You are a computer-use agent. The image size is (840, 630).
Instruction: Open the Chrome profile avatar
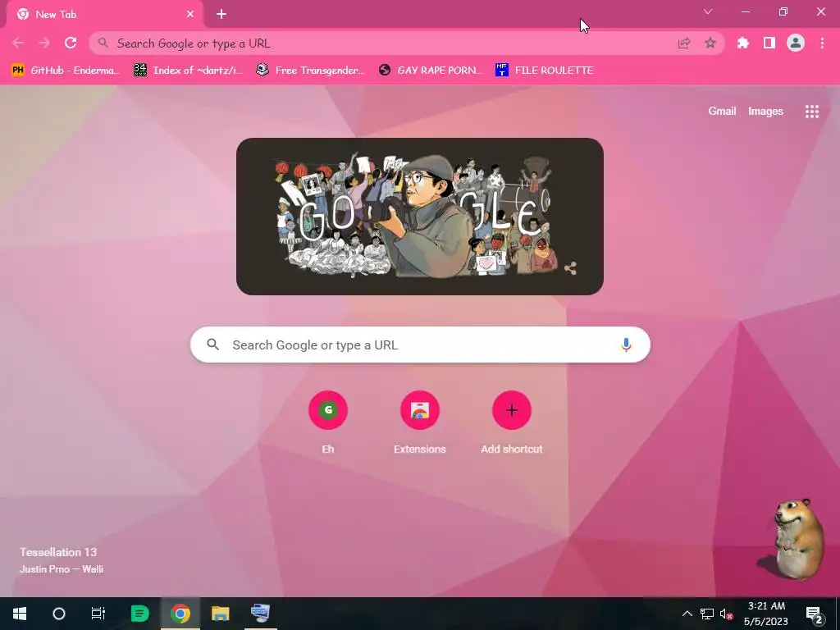click(x=796, y=43)
